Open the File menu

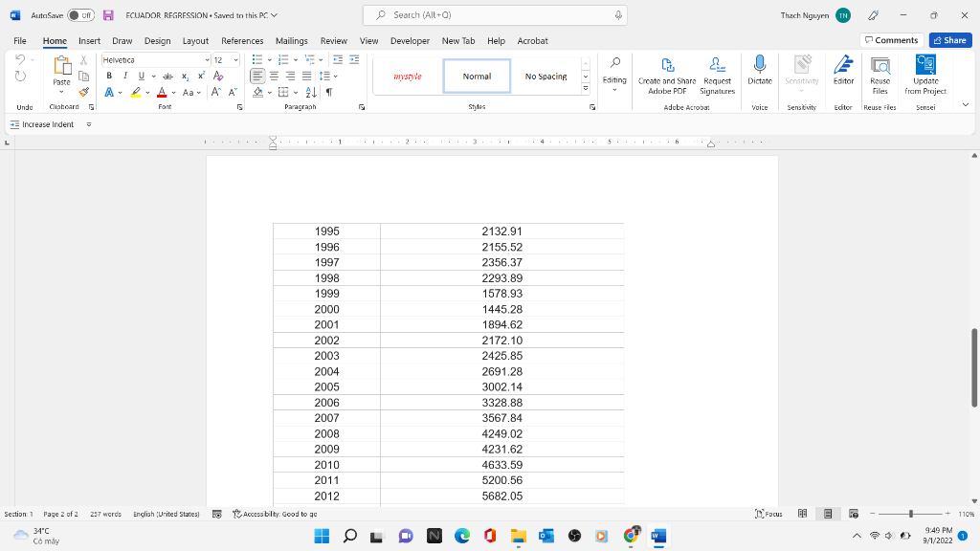click(20, 40)
